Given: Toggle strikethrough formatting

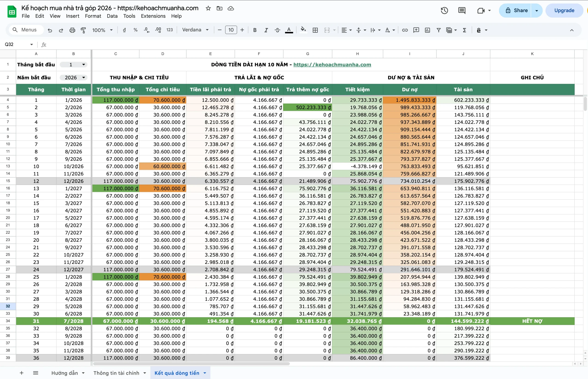Looking at the screenshot, I should coord(277,30).
